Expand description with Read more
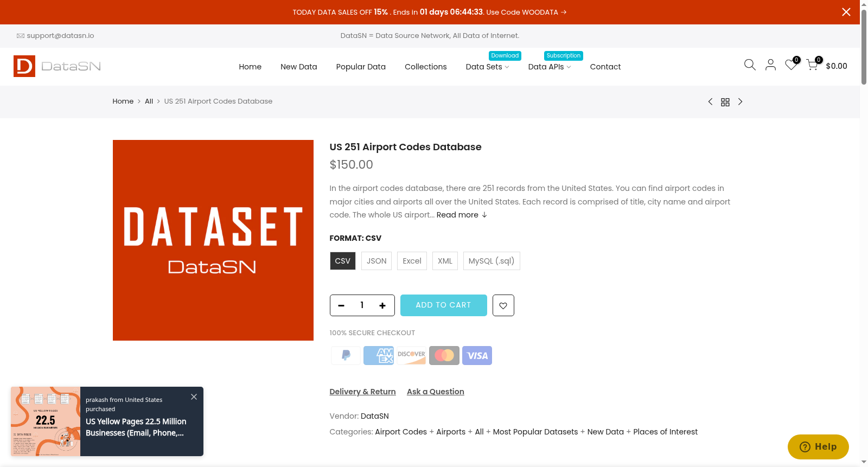 tap(462, 215)
